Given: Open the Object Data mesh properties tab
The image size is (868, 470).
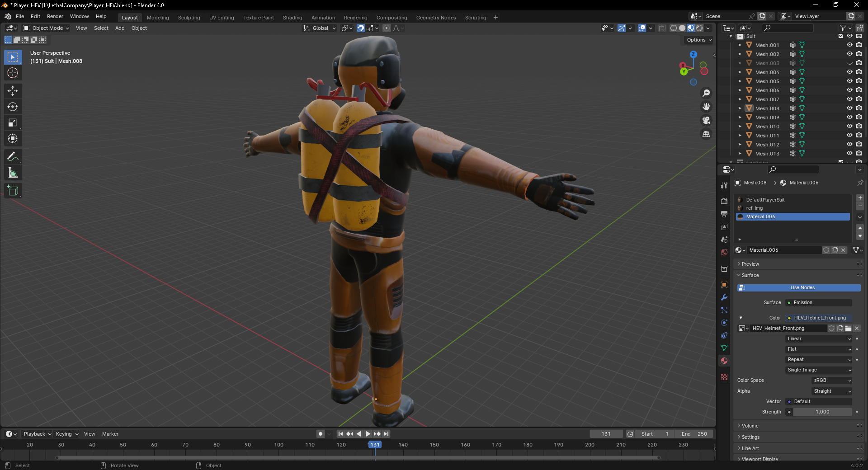Looking at the screenshot, I should pyautogui.click(x=724, y=348).
